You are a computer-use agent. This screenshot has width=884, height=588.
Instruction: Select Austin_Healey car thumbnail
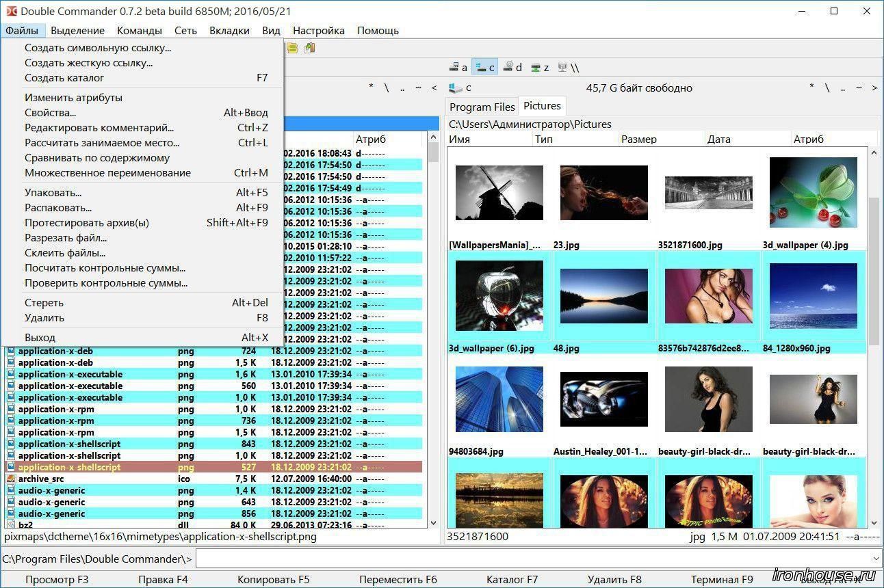[604, 399]
